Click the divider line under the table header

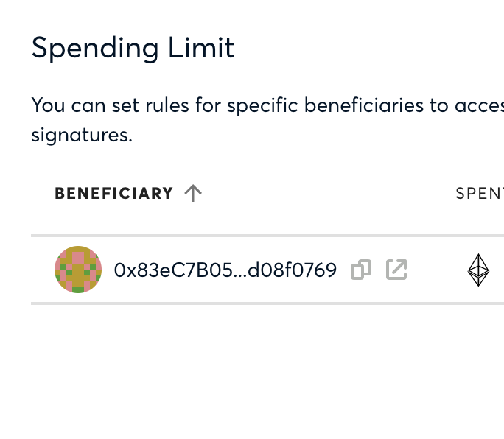(265, 236)
